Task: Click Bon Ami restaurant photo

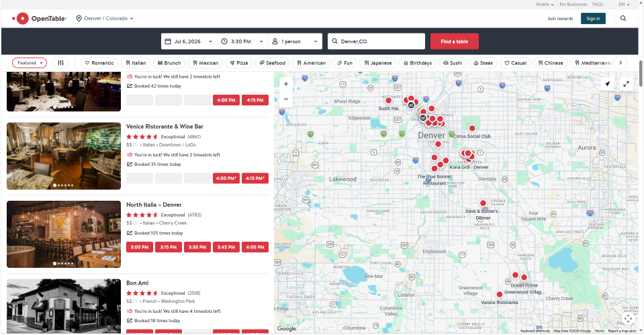Action: coord(64,307)
